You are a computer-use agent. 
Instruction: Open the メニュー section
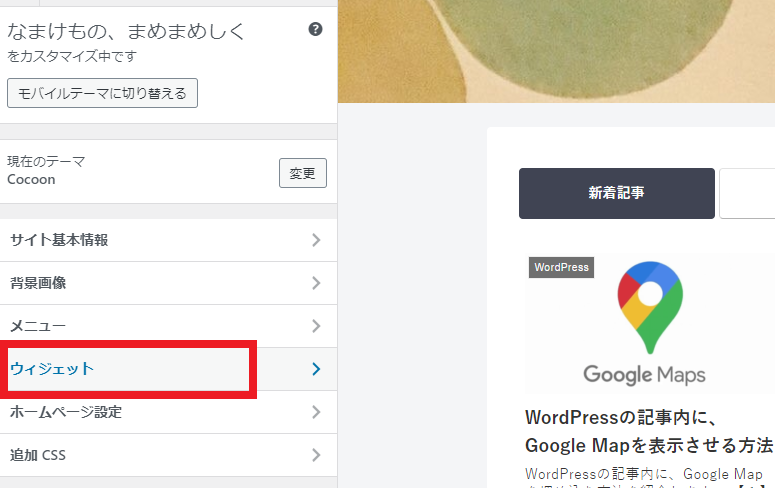[x=169, y=326]
